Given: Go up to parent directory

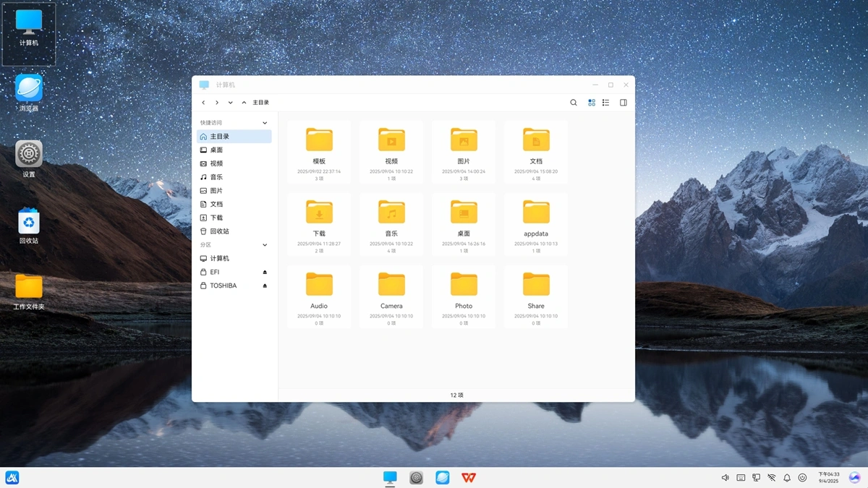Looking at the screenshot, I should point(244,103).
